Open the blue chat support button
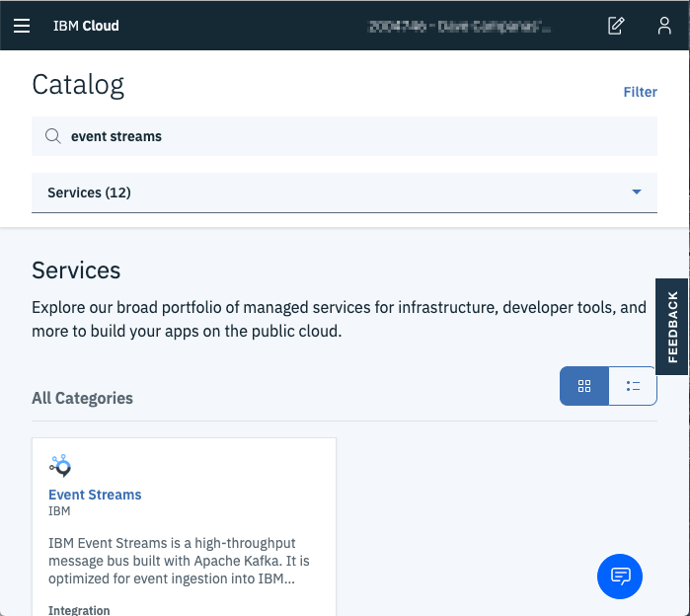Viewport: 690px width, 616px height. tap(620, 576)
